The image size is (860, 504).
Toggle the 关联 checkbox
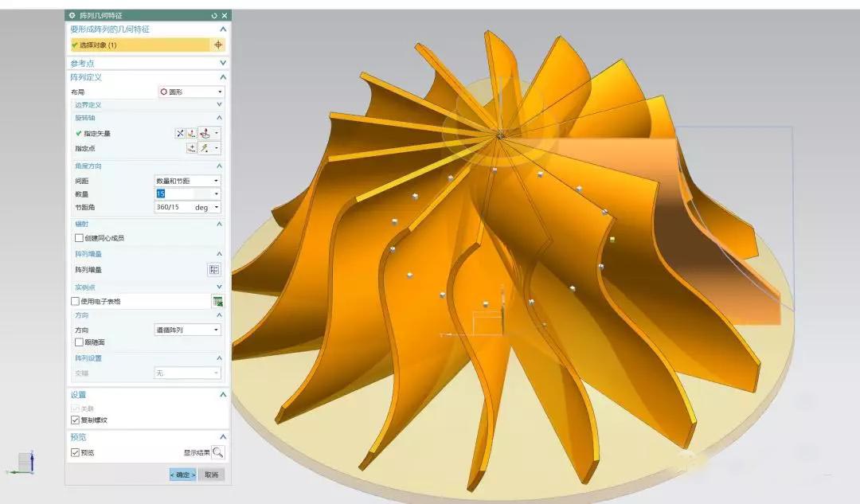[75, 408]
